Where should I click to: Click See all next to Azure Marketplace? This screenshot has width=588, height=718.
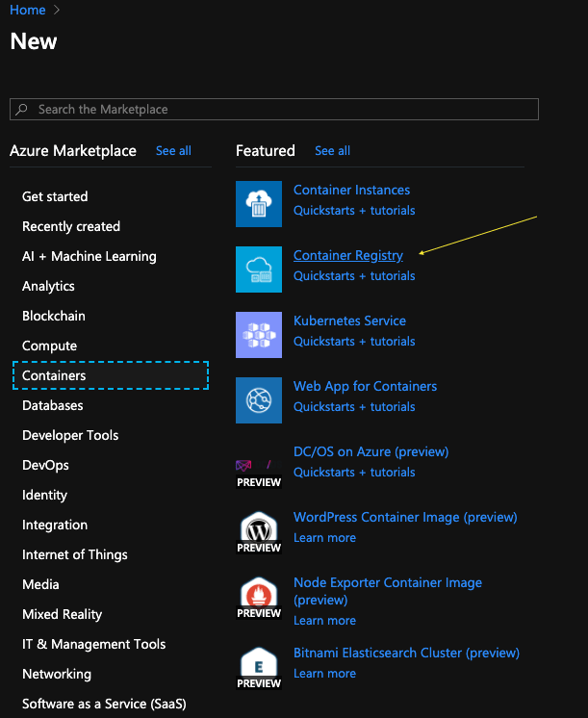point(173,151)
